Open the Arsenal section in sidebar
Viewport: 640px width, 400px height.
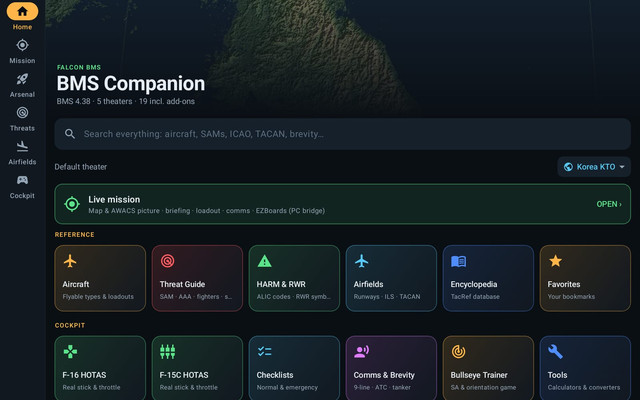click(x=22, y=85)
